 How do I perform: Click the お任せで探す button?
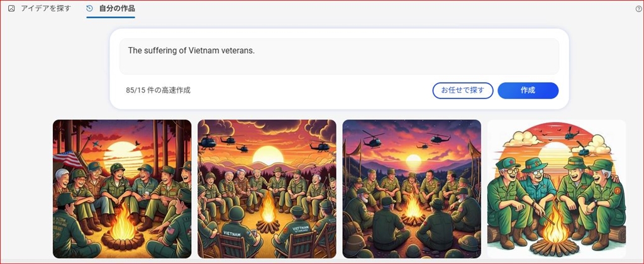coord(462,91)
